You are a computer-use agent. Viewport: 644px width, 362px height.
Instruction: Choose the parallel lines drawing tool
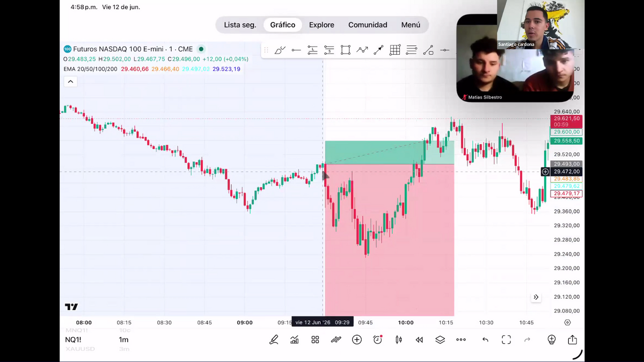(x=412, y=50)
